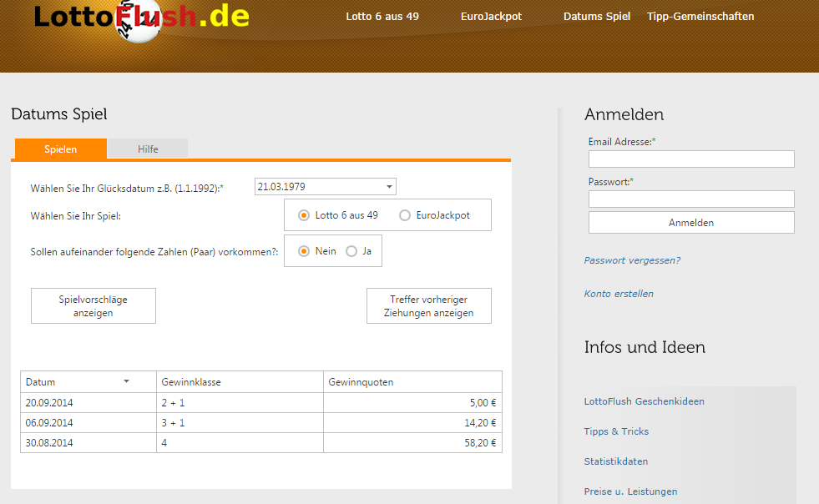Choose Nein for consecutive numbers
The height and width of the screenshot is (504, 819).
point(303,251)
